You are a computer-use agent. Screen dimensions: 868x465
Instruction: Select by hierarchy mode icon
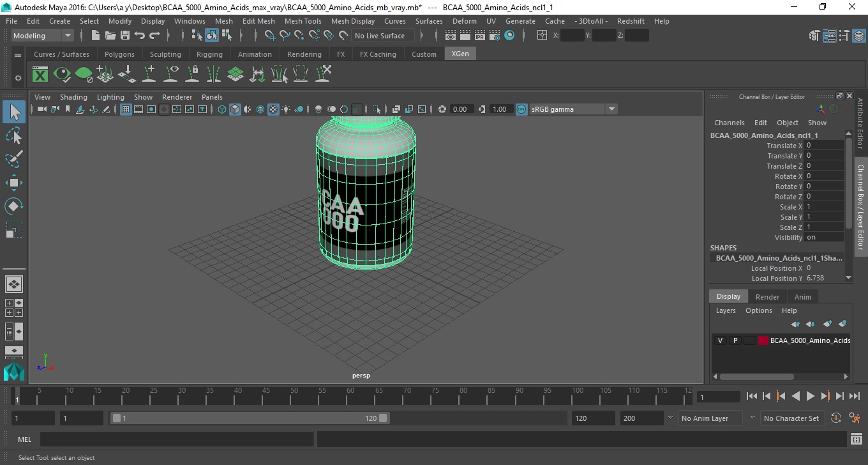click(197, 36)
